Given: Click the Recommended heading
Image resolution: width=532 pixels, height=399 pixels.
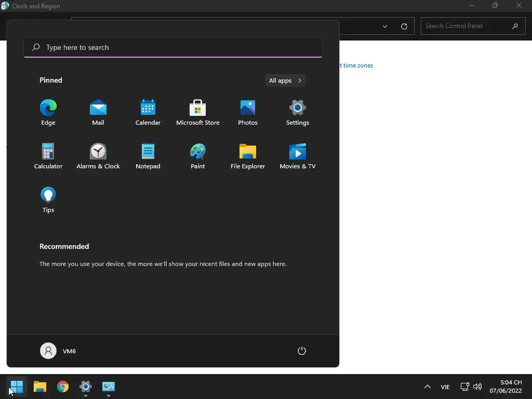Looking at the screenshot, I should [64, 246].
